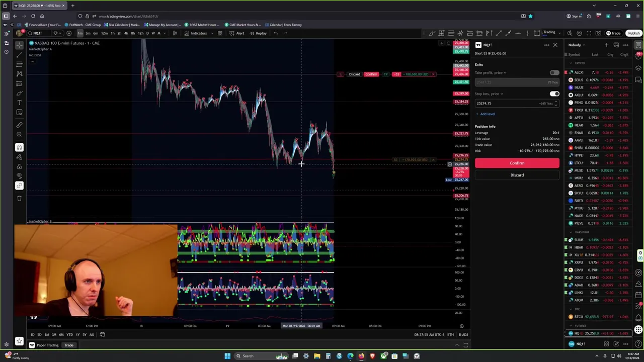Click the undo arrow in top toolbar
The image size is (644, 362).
coord(276,33)
